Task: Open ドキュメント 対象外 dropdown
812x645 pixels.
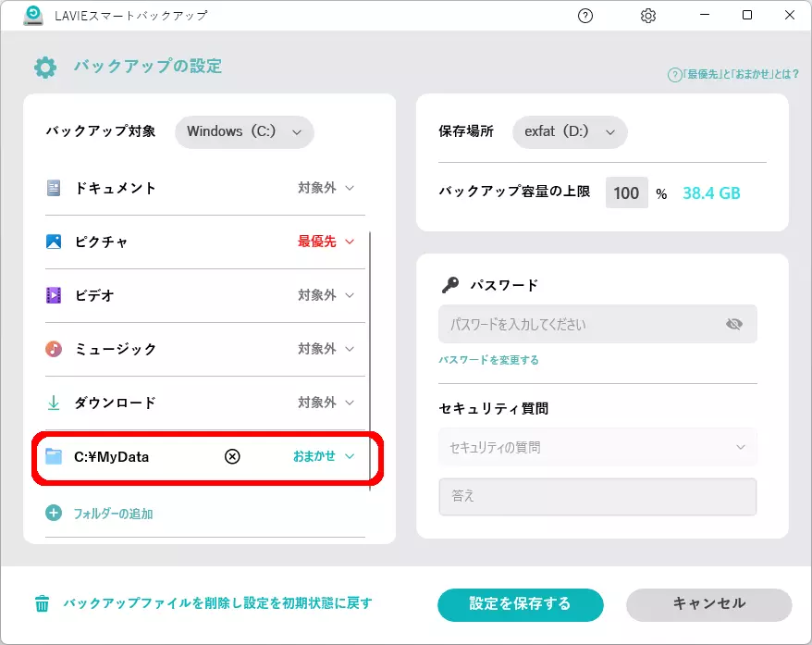Action: tap(326, 188)
